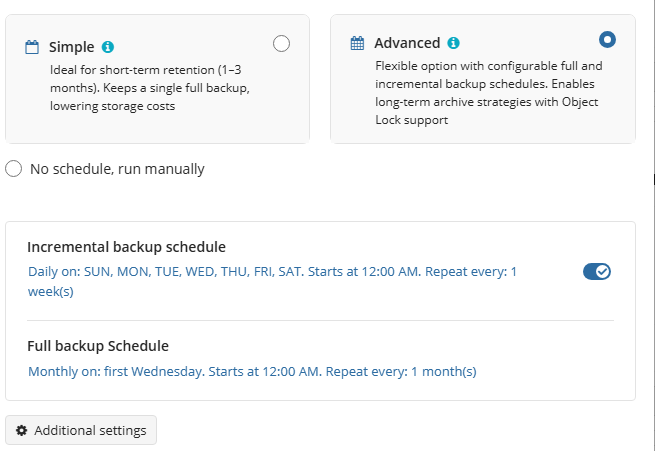Click the Incremental backup schedule heading
Screen dimensions: 655x451
pyautogui.click(x=126, y=247)
